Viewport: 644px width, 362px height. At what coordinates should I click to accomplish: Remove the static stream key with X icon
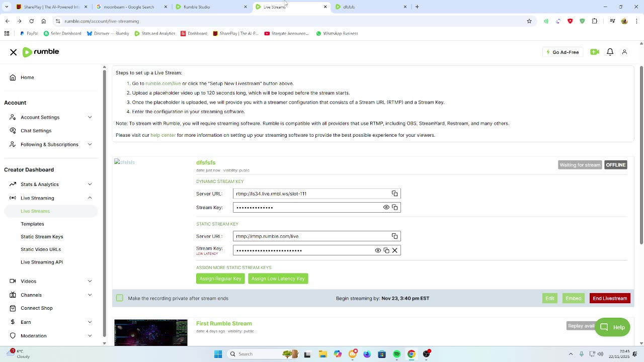[x=395, y=250]
